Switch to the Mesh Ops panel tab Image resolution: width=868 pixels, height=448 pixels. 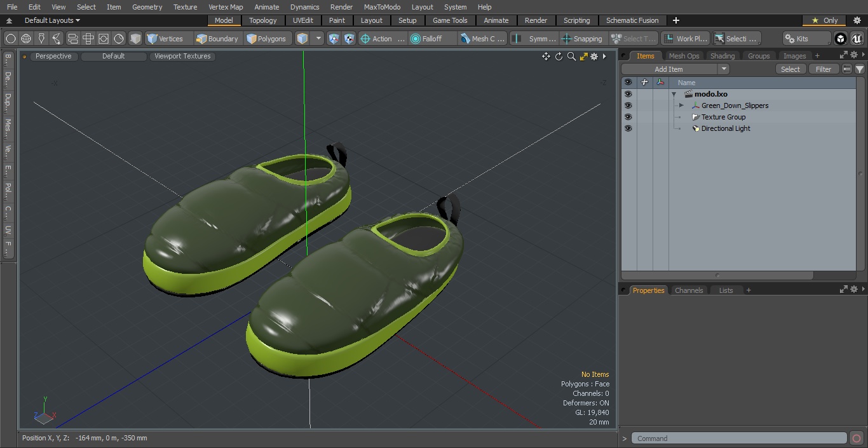click(684, 56)
